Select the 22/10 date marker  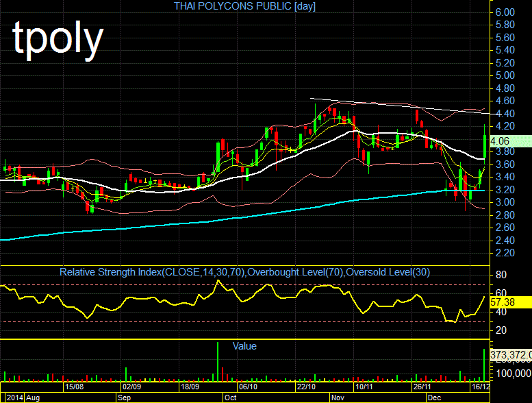click(x=306, y=387)
